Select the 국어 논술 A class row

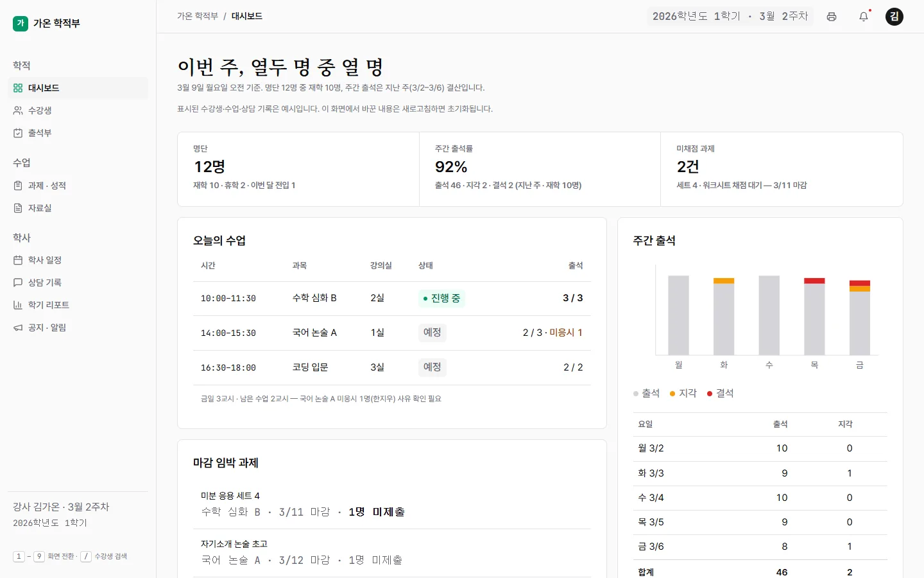(x=392, y=333)
